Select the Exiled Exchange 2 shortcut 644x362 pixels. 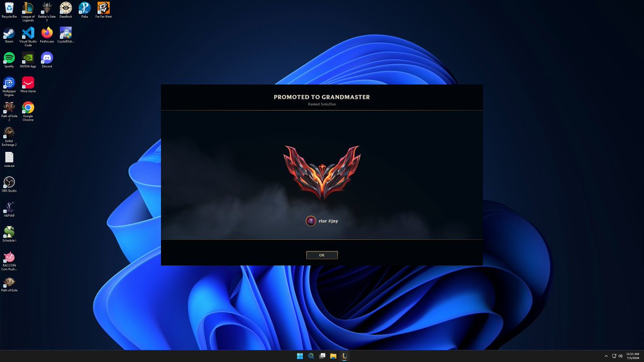[9, 136]
